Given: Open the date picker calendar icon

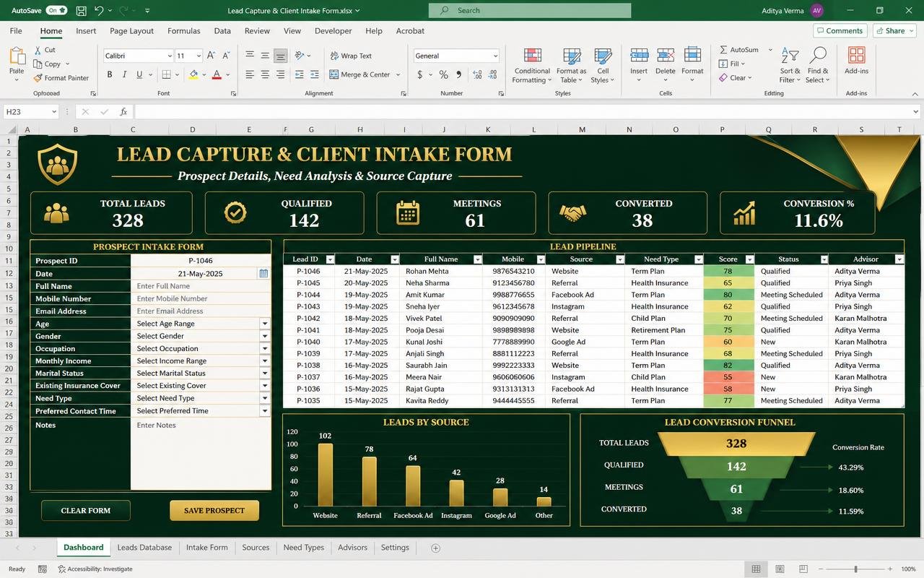Looking at the screenshot, I should [263, 274].
